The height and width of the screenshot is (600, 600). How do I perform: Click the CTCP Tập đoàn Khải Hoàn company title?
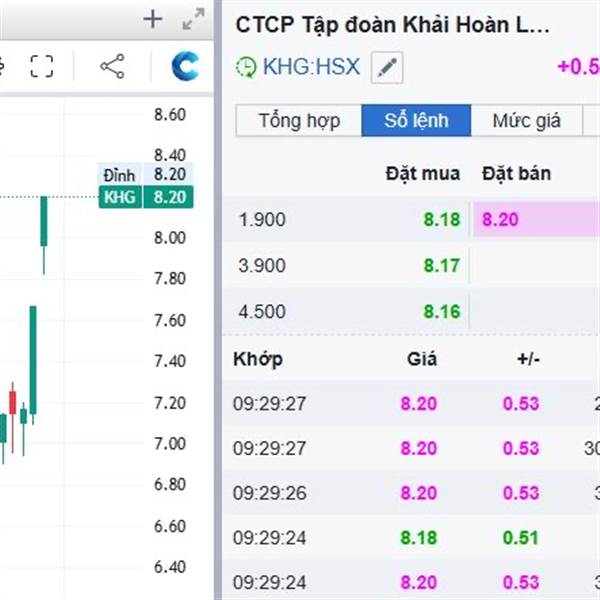pyautogui.click(x=392, y=25)
